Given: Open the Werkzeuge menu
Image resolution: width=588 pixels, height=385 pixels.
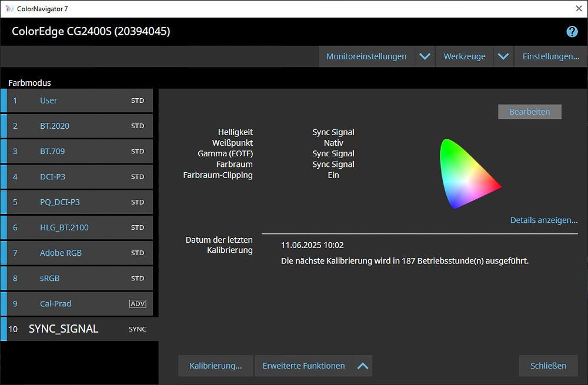Looking at the screenshot, I should pos(465,56).
